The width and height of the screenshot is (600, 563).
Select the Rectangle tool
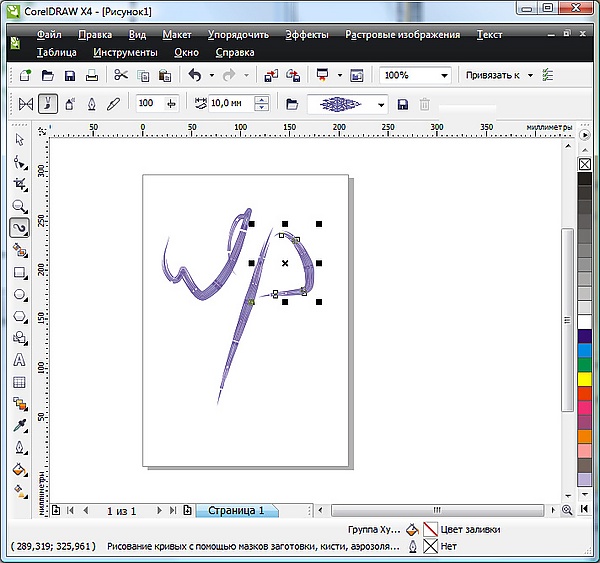(19, 272)
